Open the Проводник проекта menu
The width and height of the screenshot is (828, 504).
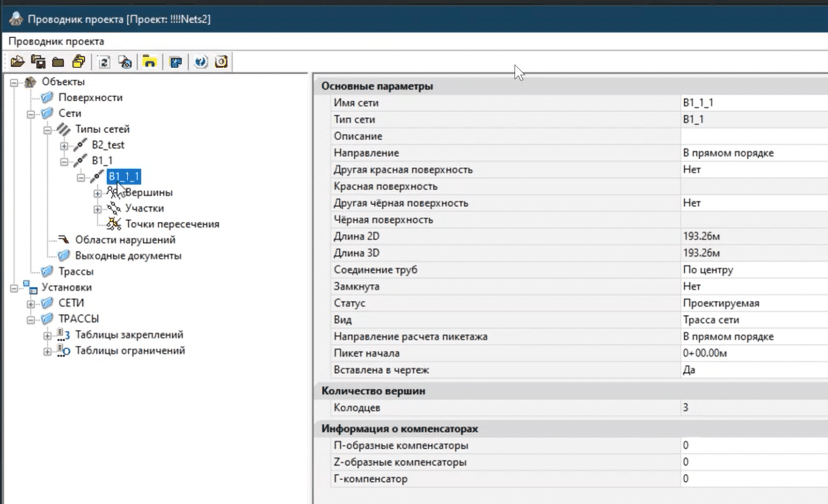click(56, 41)
